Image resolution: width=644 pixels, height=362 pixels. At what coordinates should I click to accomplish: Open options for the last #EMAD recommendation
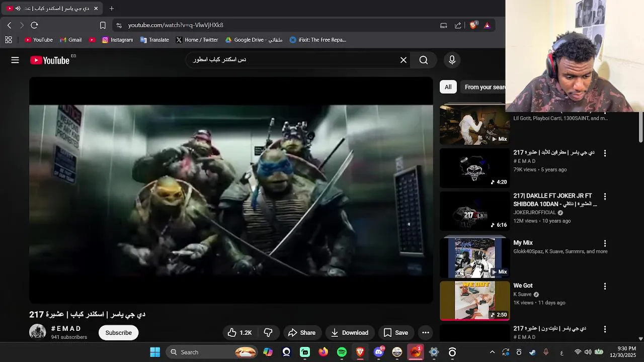(605, 329)
